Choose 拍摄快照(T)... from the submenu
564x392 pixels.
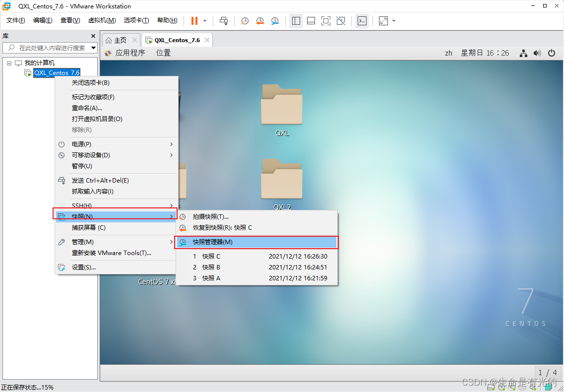256,217
